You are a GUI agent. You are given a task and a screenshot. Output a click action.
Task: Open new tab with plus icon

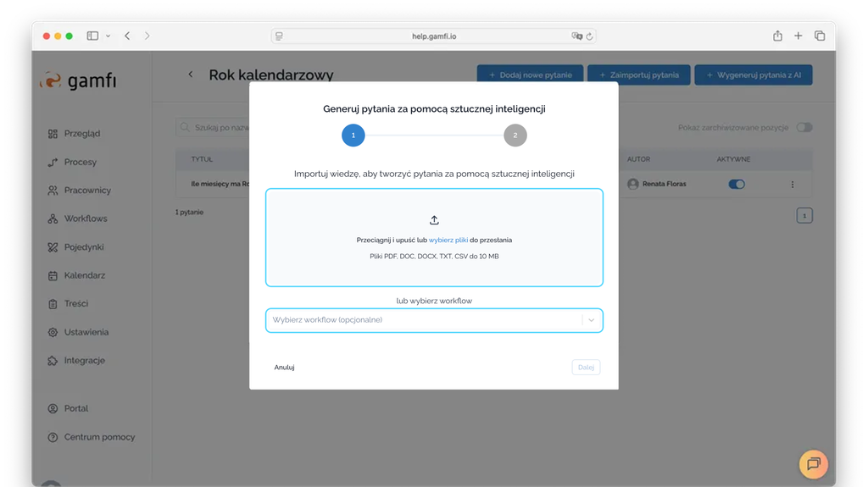click(798, 36)
